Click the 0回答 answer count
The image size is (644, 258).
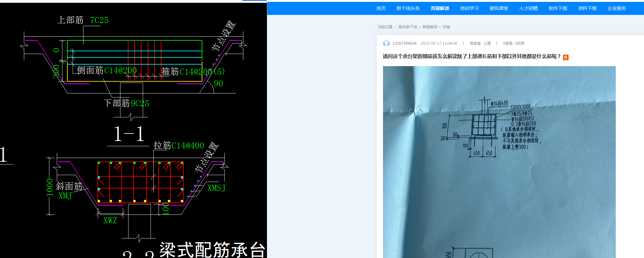[x=520, y=43]
